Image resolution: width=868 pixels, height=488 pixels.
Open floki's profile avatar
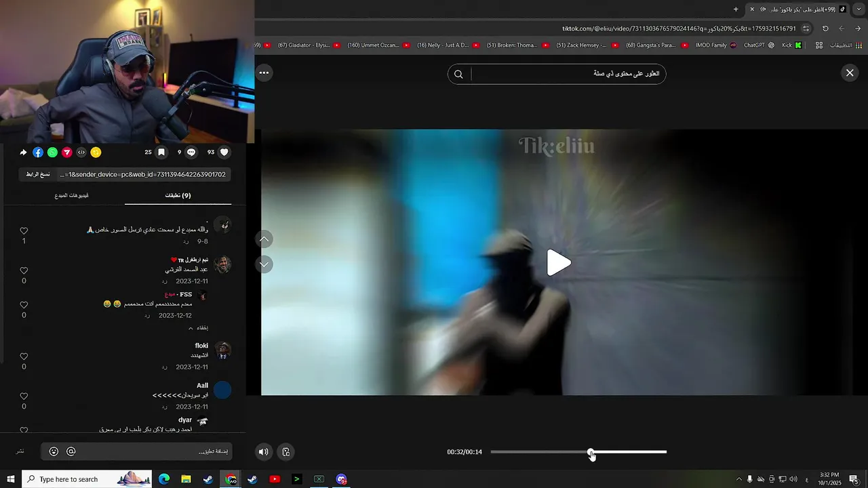222,350
